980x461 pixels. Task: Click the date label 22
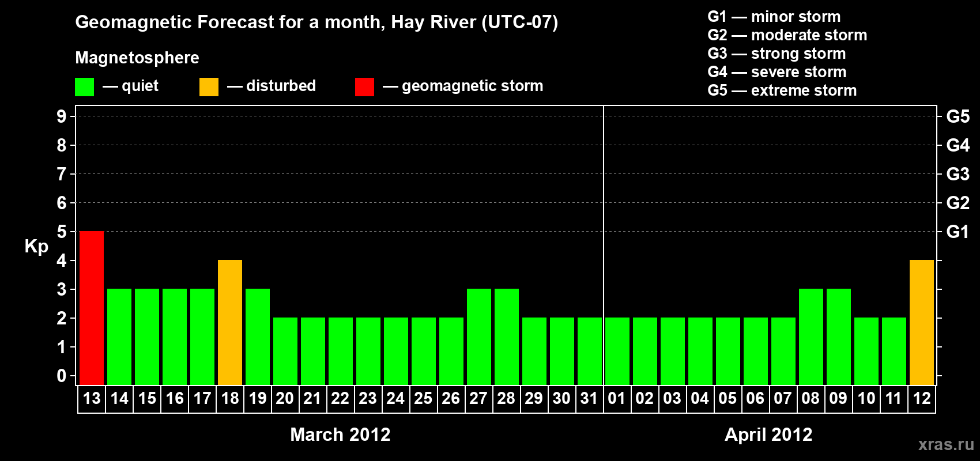(x=340, y=398)
